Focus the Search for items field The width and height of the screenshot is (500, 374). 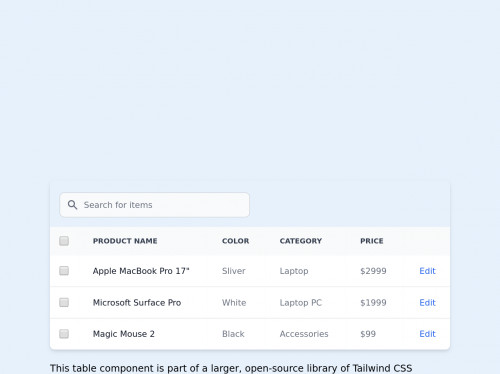click(155, 205)
